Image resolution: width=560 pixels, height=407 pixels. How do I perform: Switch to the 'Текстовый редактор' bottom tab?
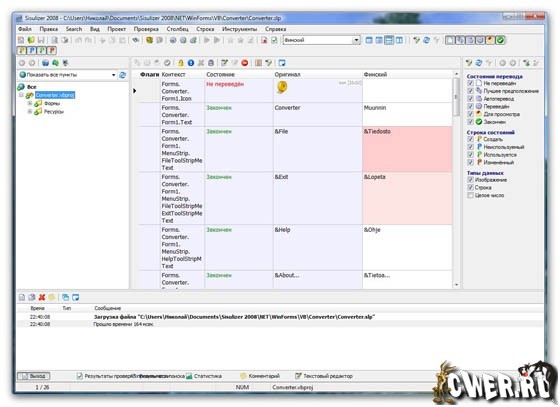324,376
